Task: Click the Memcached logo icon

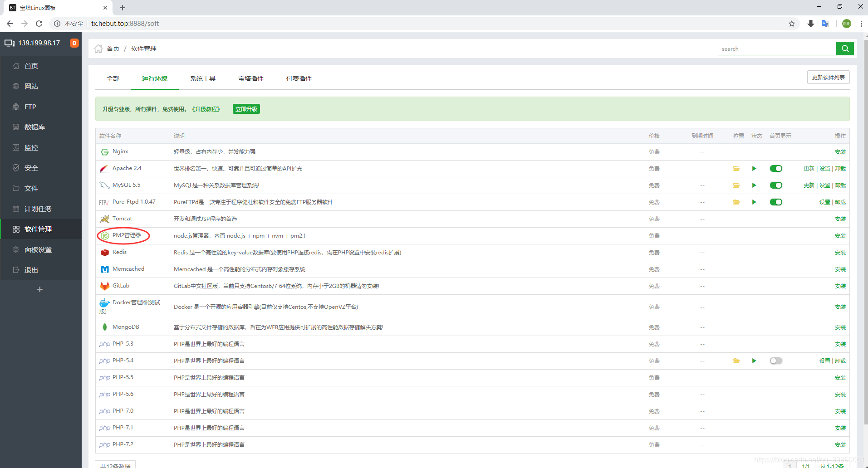Action: [x=105, y=269]
